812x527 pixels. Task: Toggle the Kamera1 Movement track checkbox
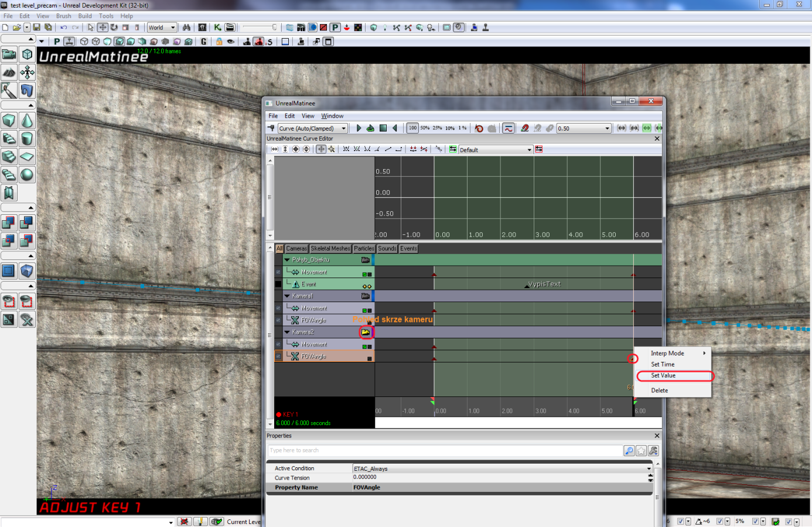tap(278, 309)
